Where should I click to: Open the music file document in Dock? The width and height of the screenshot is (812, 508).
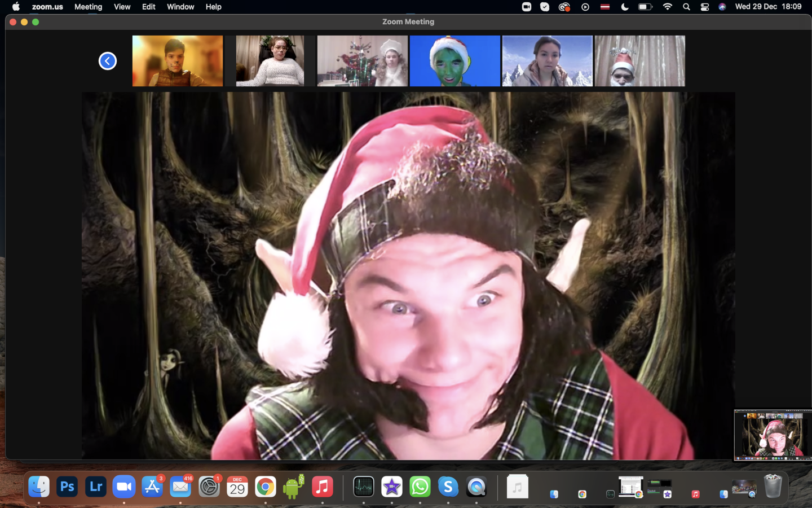coord(518,487)
